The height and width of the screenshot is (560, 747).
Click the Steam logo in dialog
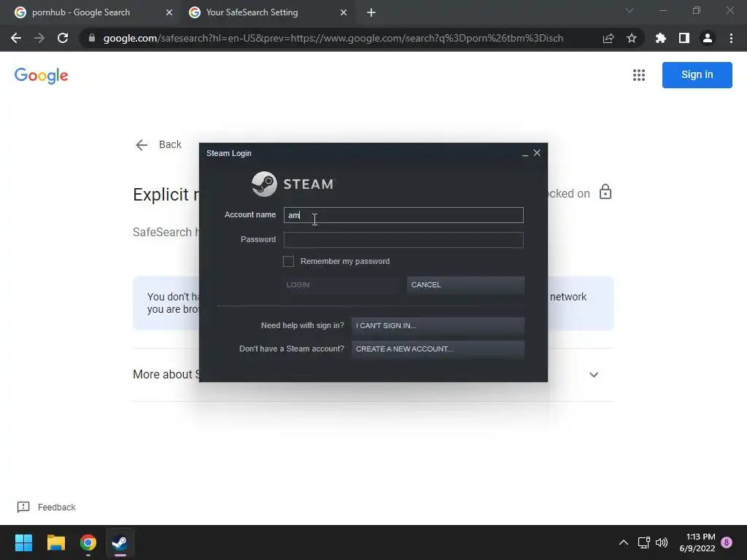[x=293, y=184]
